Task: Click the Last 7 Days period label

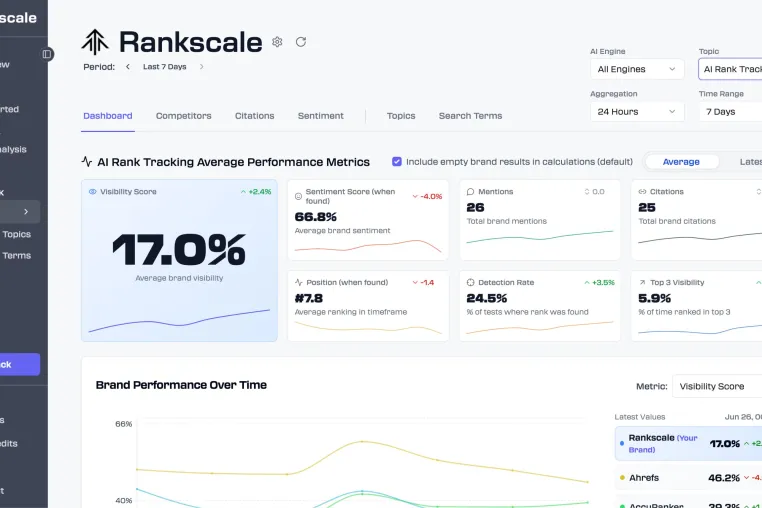Action: click(x=165, y=67)
